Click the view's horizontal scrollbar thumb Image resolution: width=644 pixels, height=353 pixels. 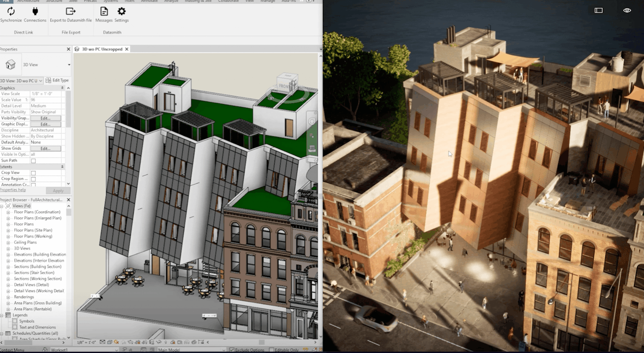tap(261, 342)
